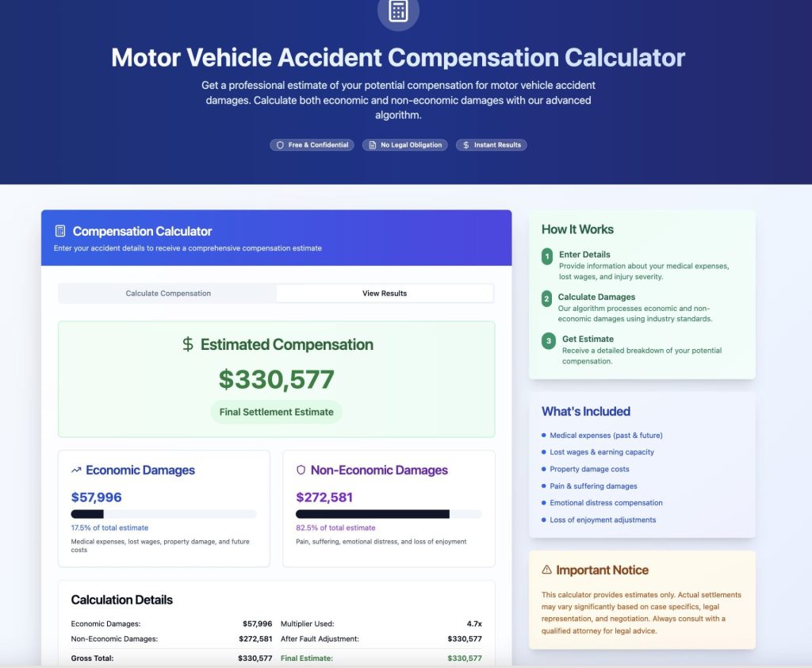
Task: Select the View Results tab
Action: [x=385, y=294]
